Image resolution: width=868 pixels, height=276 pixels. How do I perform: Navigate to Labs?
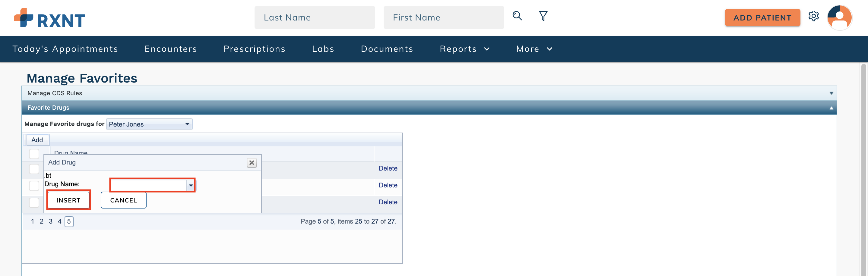(323, 49)
